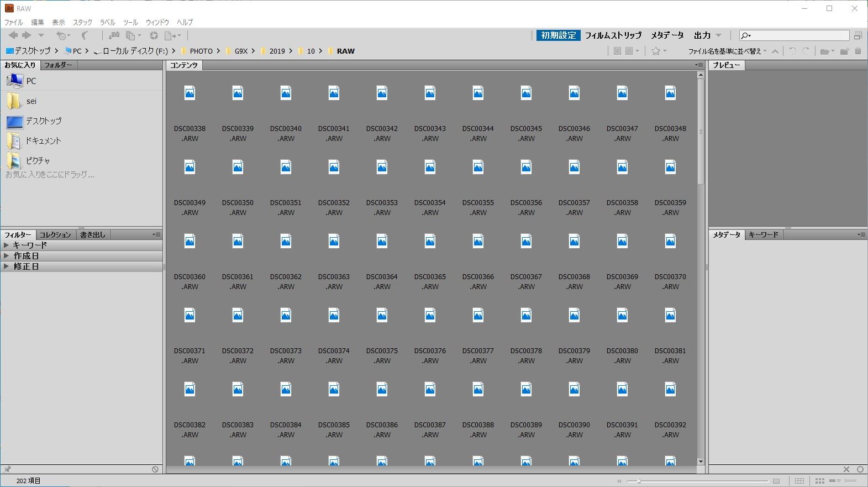868x487 pixels.
Task: Open the ファイル menu
Action: (14, 22)
